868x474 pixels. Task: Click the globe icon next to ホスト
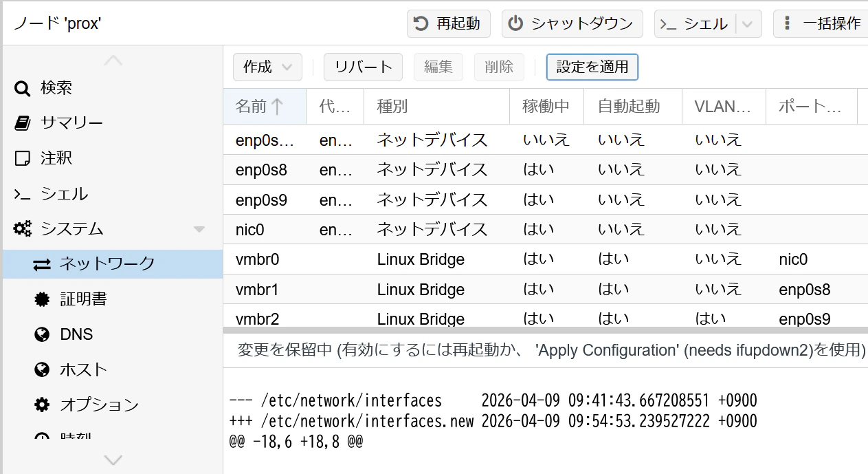tap(42, 369)
